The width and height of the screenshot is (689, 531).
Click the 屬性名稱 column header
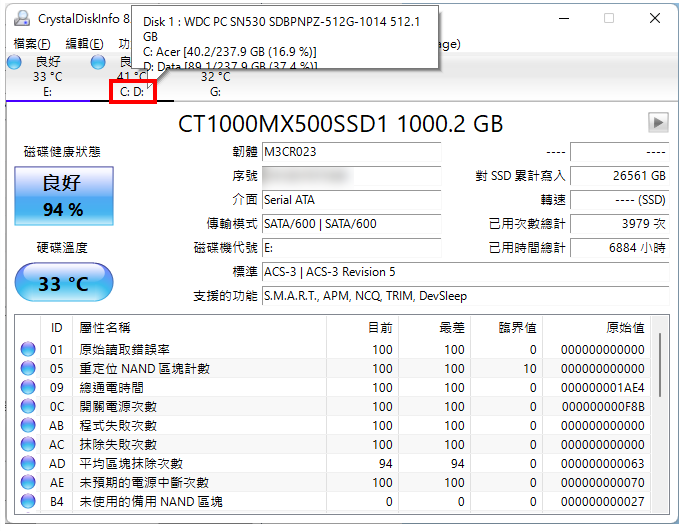[x=199, y=328]
